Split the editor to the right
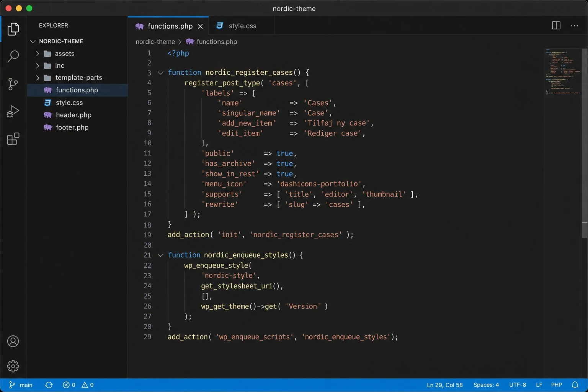Image resolution: width=588 pixels, height=392 pixels. pyautogui.click(x=556, y=26)
